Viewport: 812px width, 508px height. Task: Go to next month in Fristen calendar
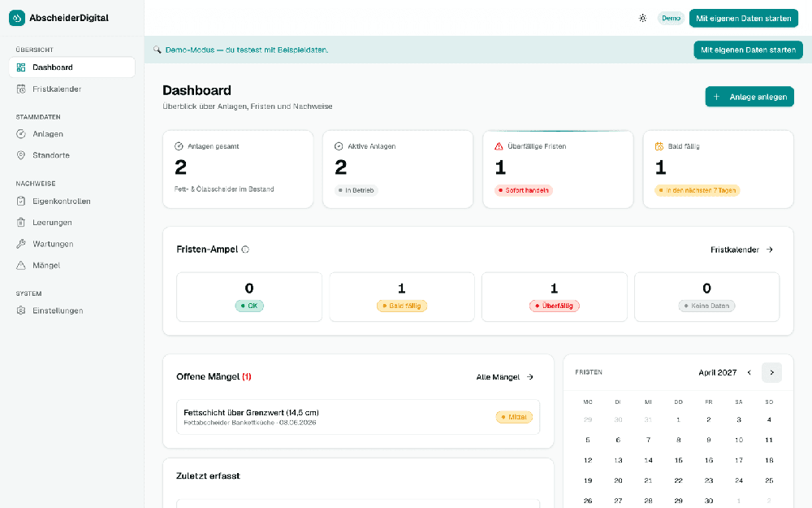tap(771, 373)
